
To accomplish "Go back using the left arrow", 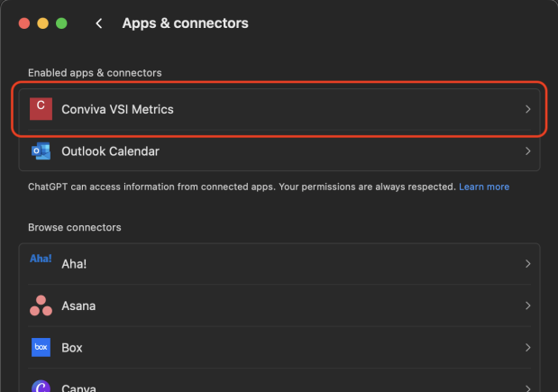I will [x=99, y=23].
